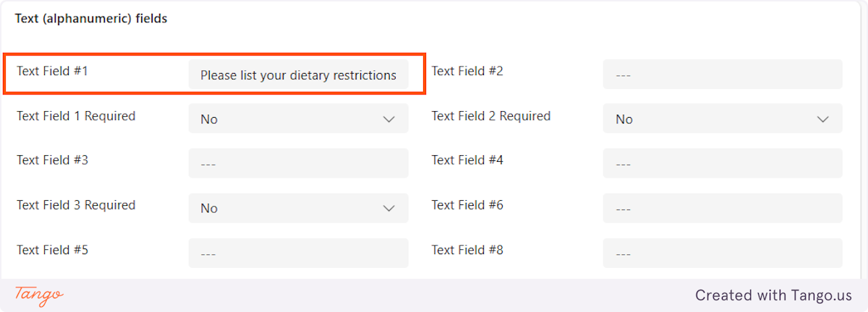Open the Text Field 3 Required dropdown

[x=298, y=208]
